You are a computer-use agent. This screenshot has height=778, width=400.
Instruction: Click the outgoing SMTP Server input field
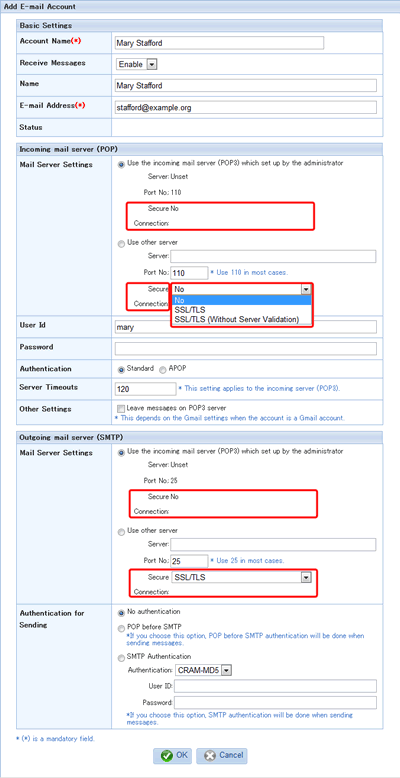(273, 545)
